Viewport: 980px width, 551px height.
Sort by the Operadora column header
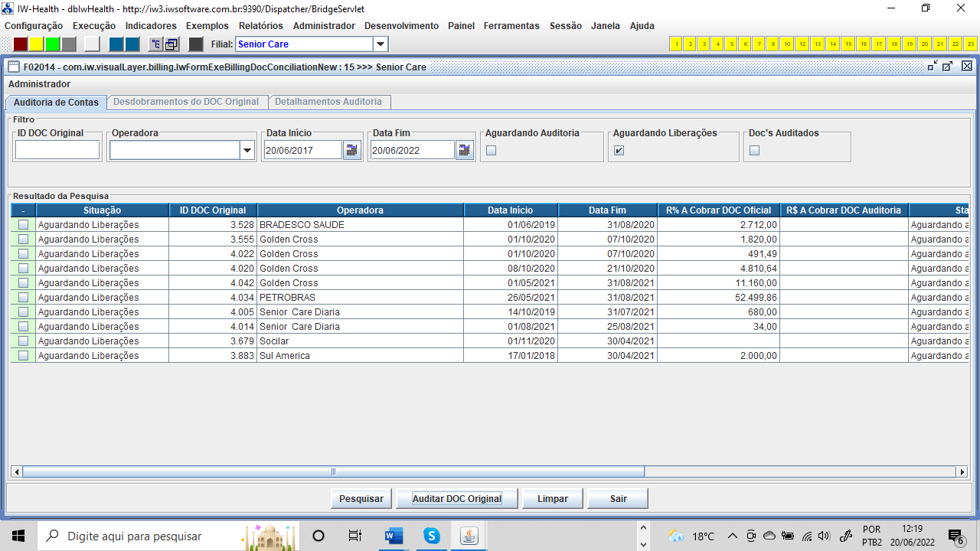click(x=360, y=210)
